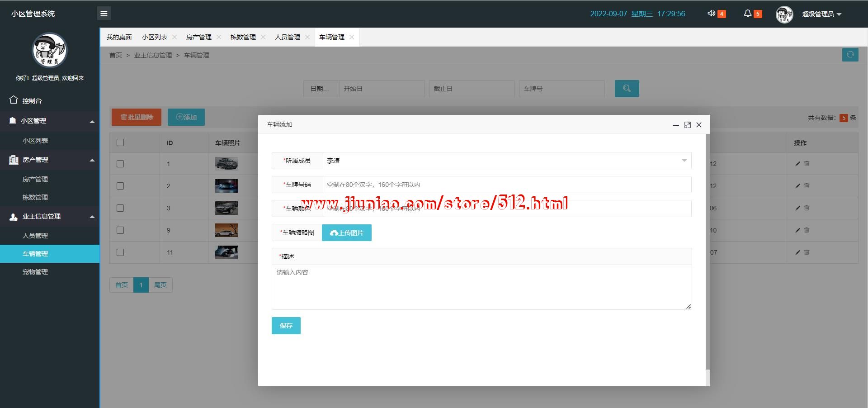Expand the 超级管理员 user dropdown
Image resolution: width=868 pixels, height=408 pixels.
[x=821, y=14]
